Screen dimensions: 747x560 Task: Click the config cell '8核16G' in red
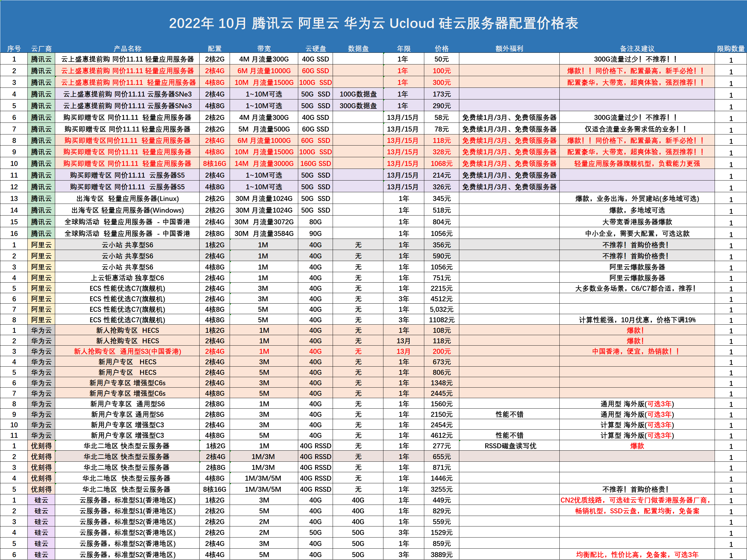pyautogui.click(x=214, y=164)
